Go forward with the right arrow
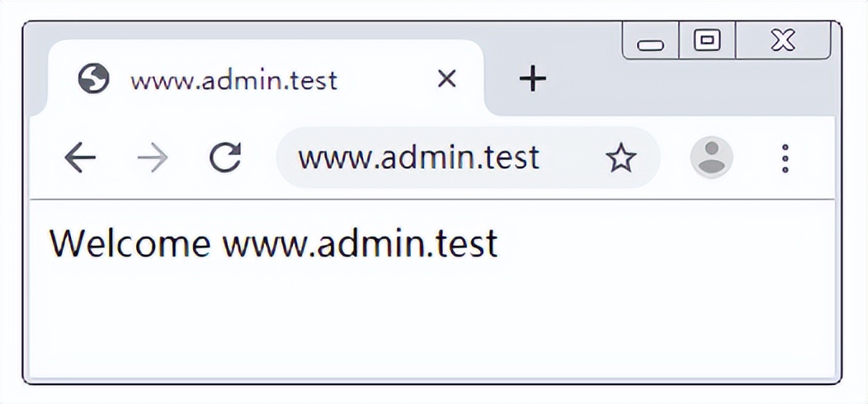This screenshot has height=404, width=868. (x=153, y=157)
